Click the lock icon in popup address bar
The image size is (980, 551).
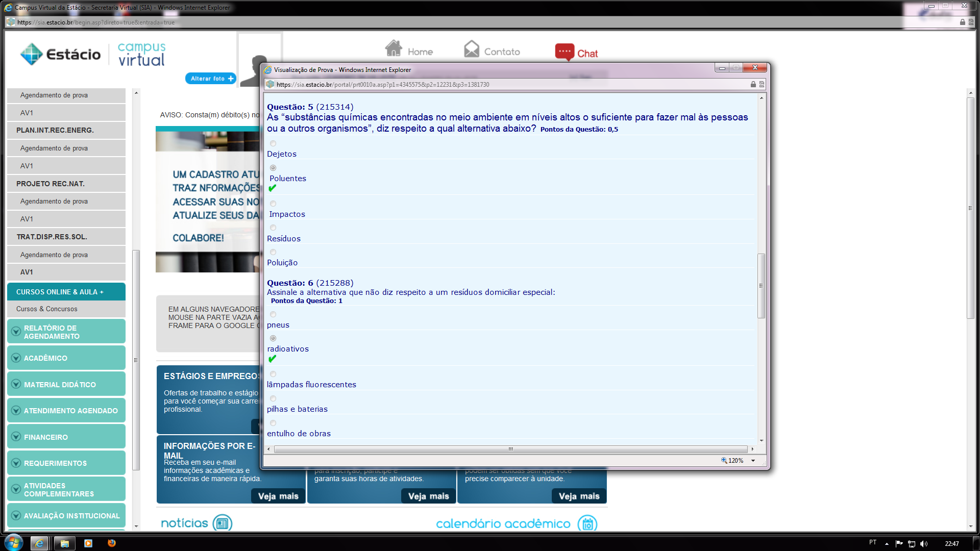[753, 84]
